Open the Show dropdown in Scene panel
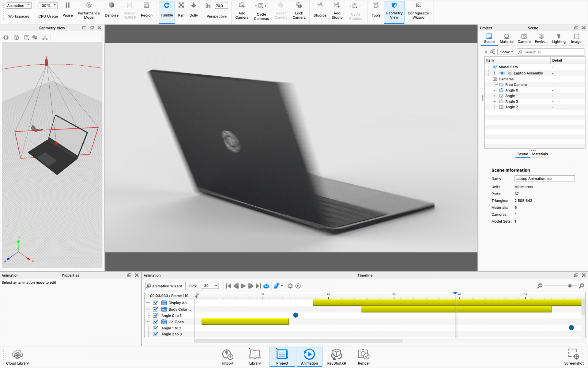This screenshot has height=368, width=588. click(506, 52)
